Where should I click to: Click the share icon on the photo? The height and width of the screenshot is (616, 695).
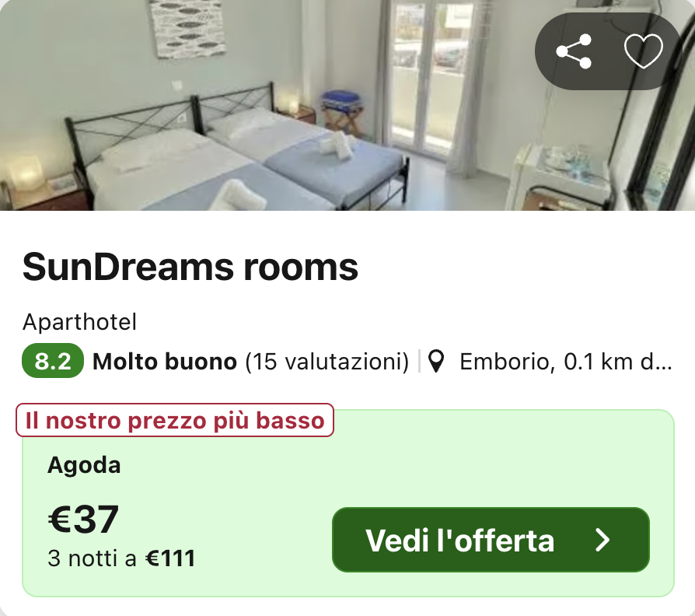[x=574, y=51]
